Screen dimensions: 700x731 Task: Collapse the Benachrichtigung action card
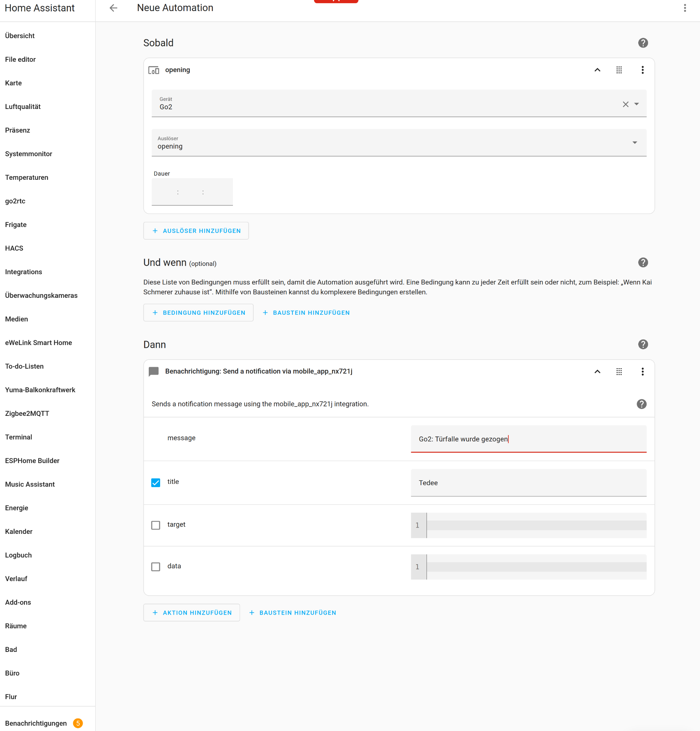click(597, 372)
